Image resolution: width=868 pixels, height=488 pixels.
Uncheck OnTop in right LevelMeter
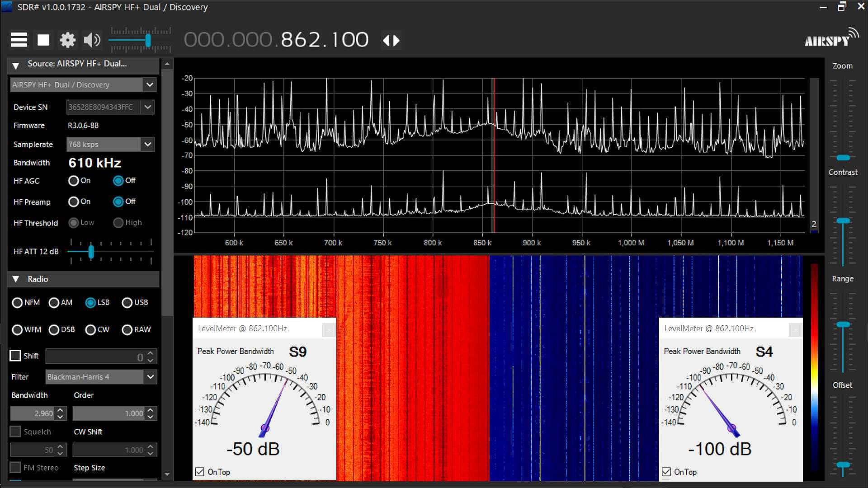[666, 472]
